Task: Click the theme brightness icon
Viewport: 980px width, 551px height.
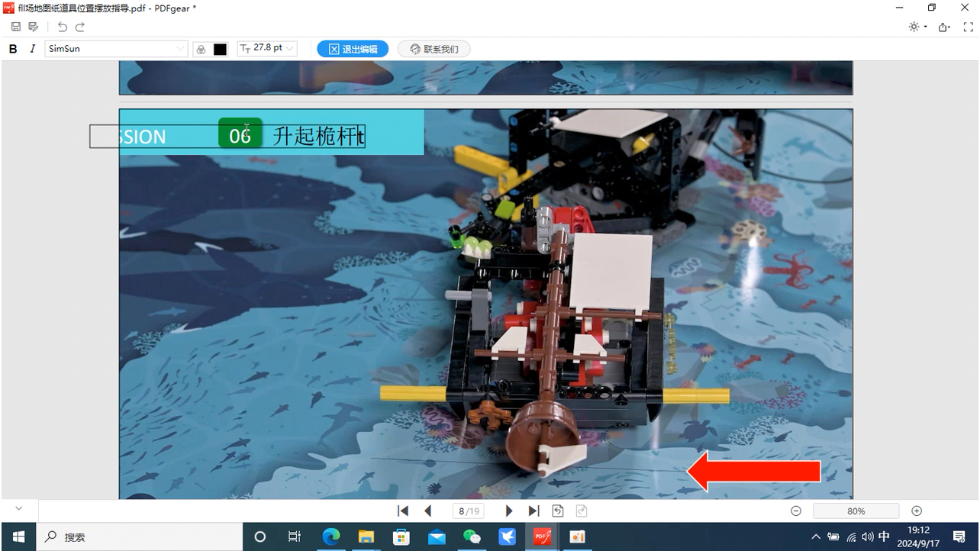Action: (x=914, y=26)
